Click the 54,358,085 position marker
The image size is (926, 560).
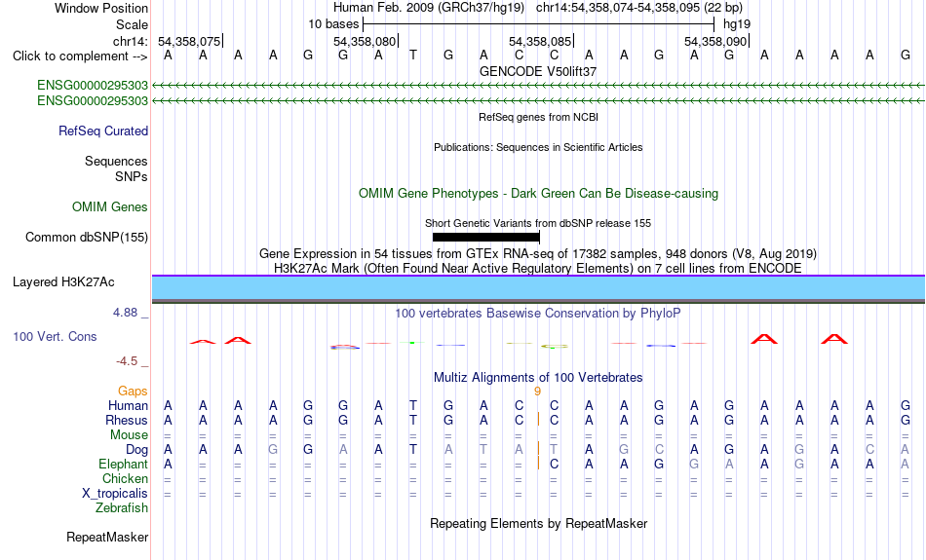[541, 41]
